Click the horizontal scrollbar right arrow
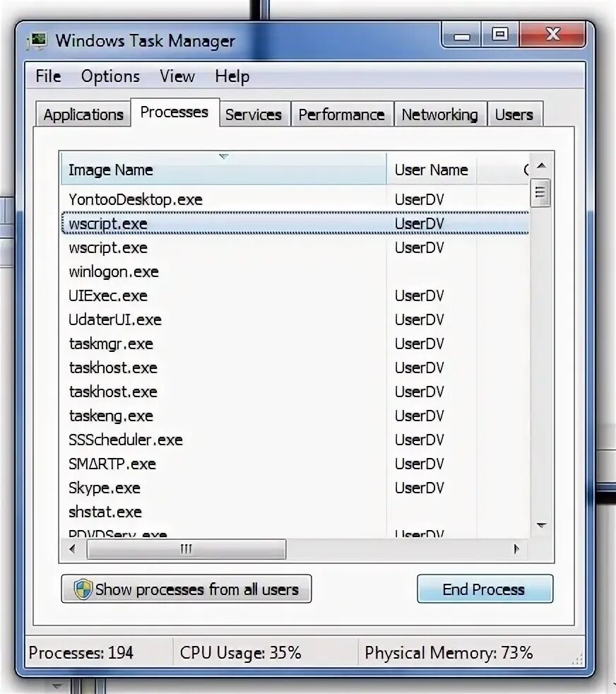The image size is (616, 694). click(516, 549)
